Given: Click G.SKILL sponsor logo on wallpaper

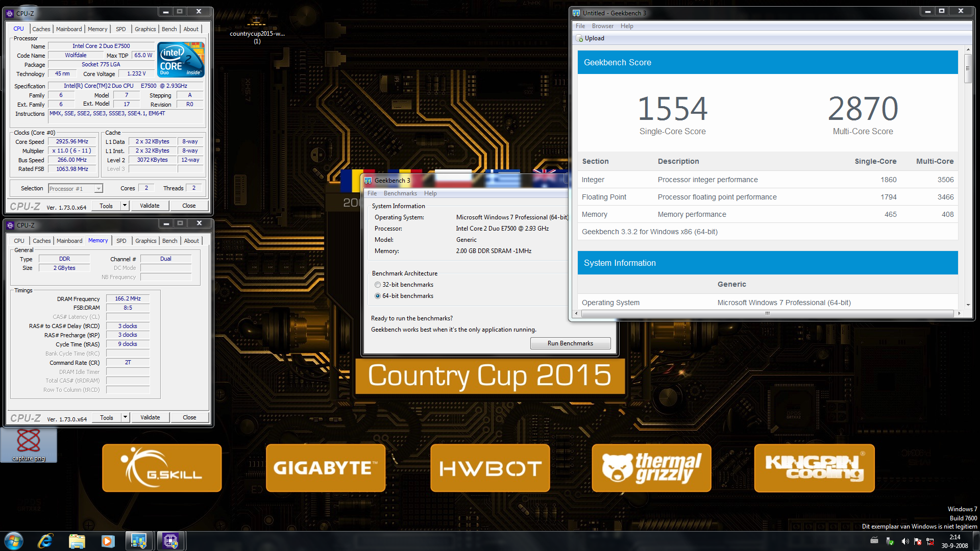Looking at the screenshot, I should pyautogui.click(x=162, y=468).
